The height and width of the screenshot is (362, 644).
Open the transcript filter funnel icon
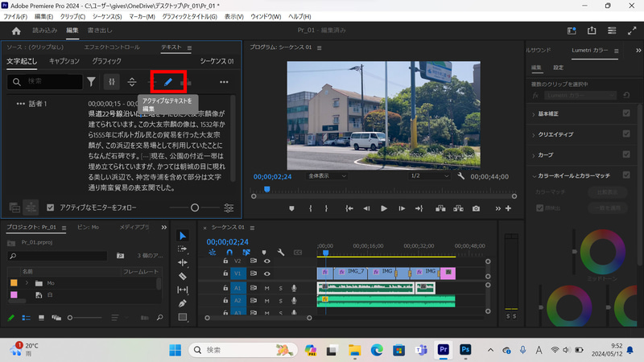click(x=91, y=82)
